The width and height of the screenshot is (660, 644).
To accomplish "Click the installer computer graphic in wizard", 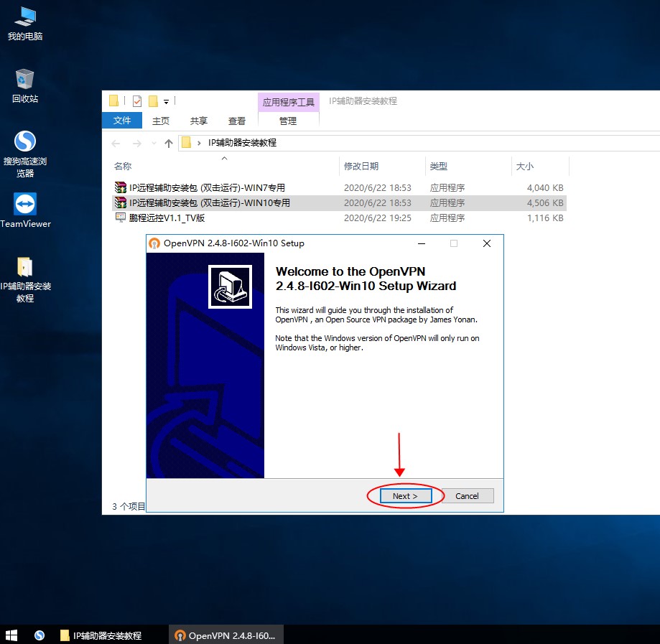I will (230, 286).
